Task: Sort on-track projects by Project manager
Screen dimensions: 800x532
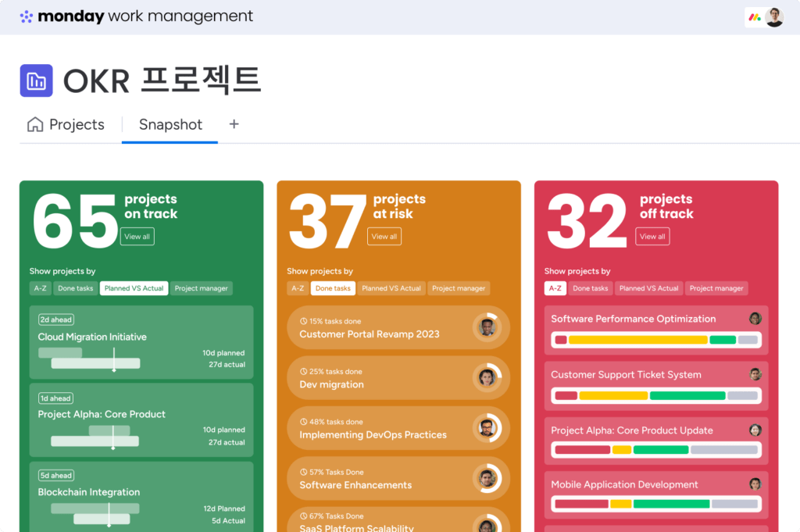Action: (x=201, y=288)
